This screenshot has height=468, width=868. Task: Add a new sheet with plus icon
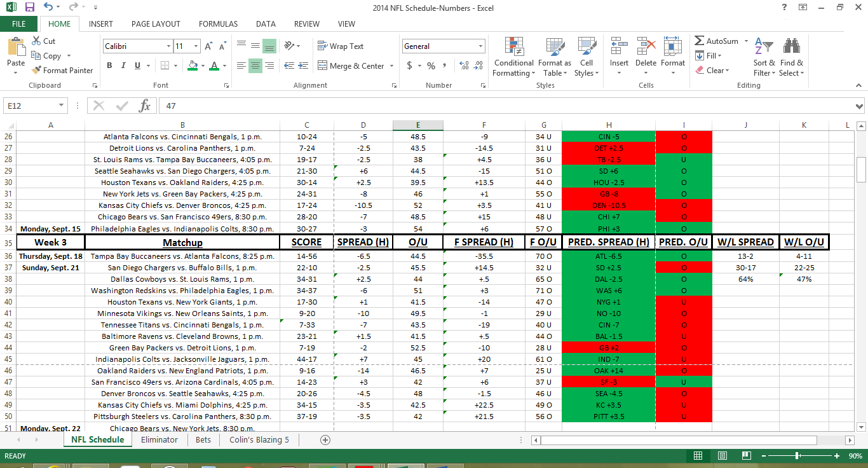(x=325, y=440)
